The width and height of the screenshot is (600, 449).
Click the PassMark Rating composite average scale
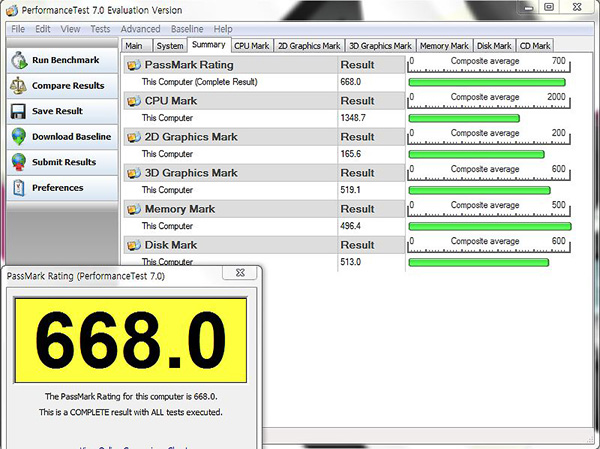pyautogui.click(x=489, y=64)
